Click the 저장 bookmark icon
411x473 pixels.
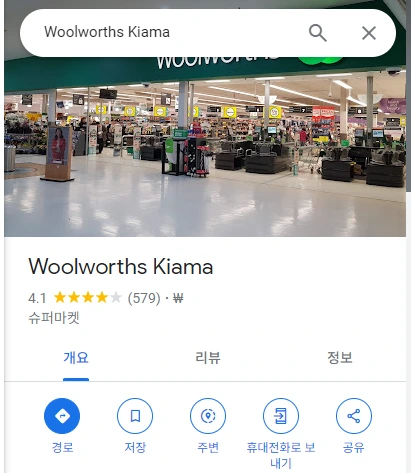pyautogui.click(x=135, y=416)
